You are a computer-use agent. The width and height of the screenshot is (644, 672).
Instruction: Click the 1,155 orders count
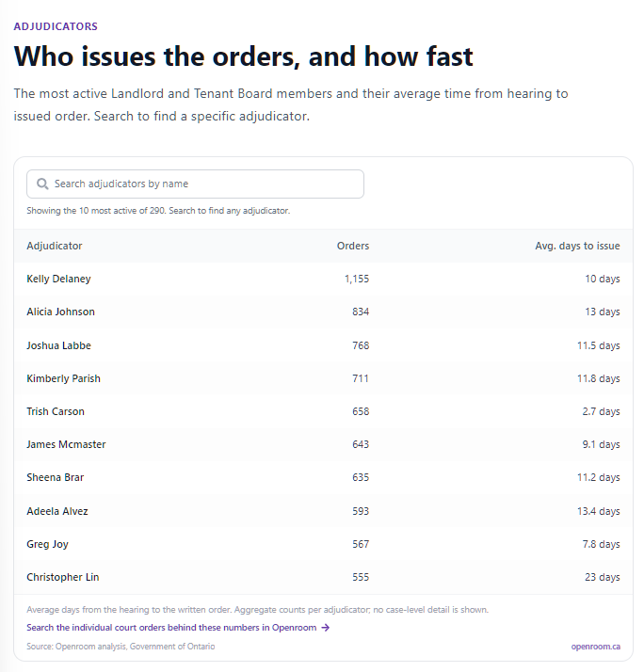coord(357,279)
